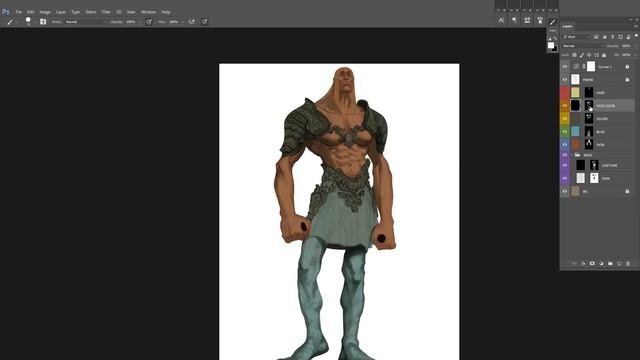Enable pressure for opacity icon beside the Opacity field

[149, 22]
